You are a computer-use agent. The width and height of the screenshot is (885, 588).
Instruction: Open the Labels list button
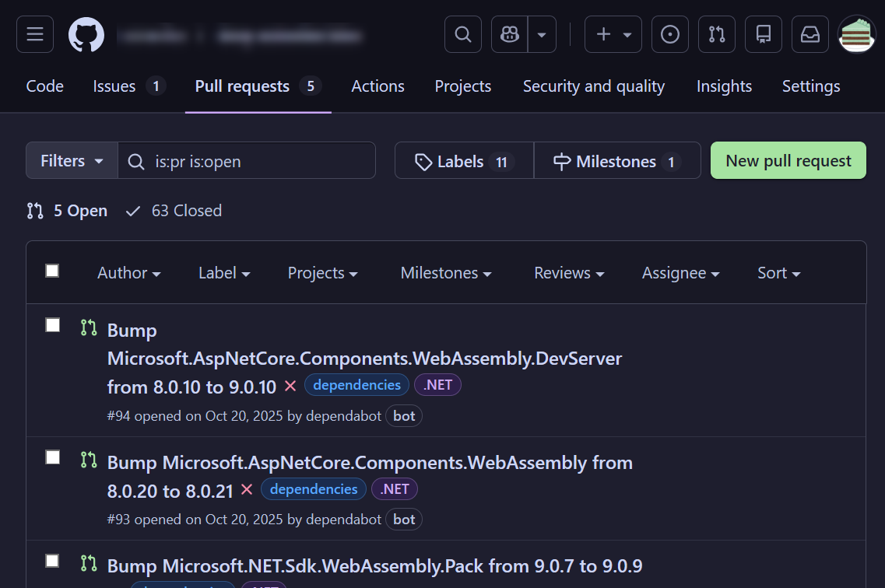tap(464, 161)
